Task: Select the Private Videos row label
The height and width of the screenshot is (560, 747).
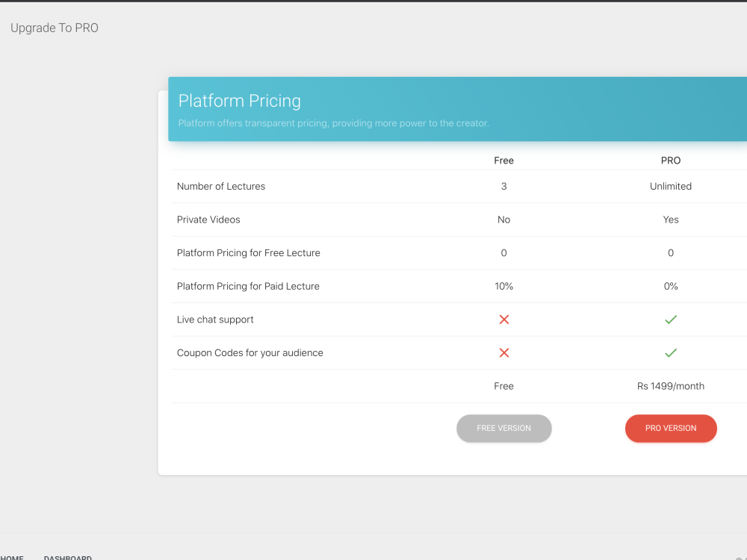Action: pyautogui.click(x=208, y=220)
